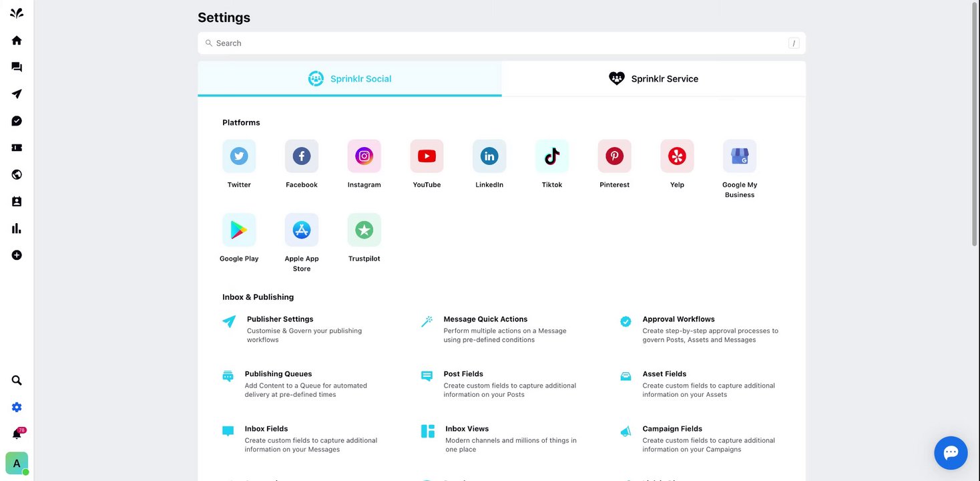Open the blue live chat bubble

(951, 453)
